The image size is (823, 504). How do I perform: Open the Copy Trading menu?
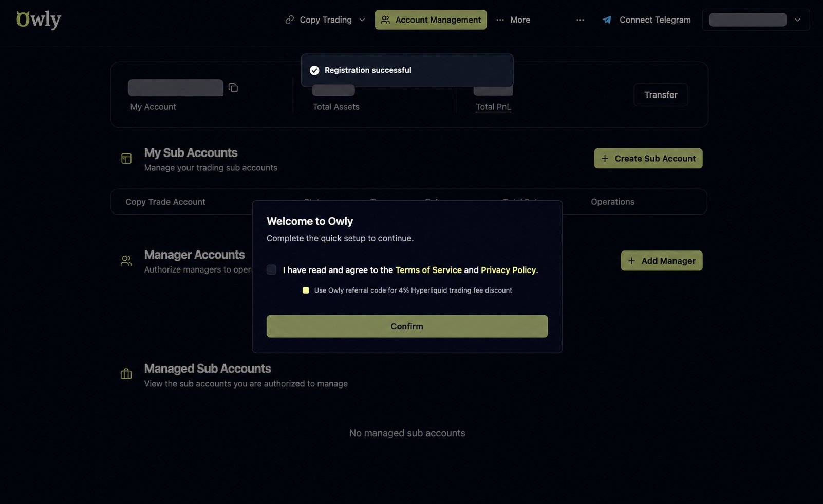coord(325,20)
